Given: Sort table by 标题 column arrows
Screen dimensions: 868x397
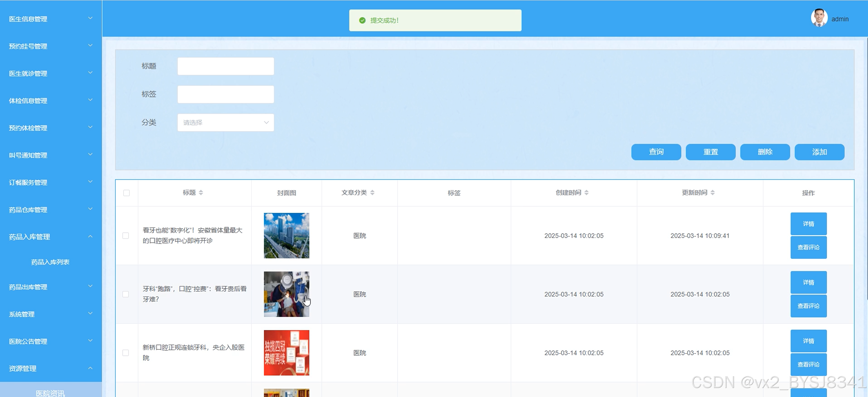Looking at the screenshot, I should (201, 193).
